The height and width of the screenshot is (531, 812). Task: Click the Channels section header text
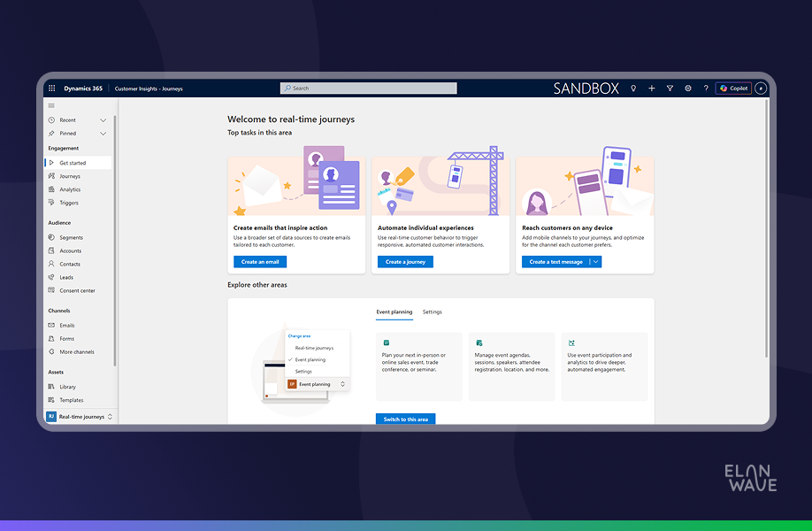[x=59, y=311]
